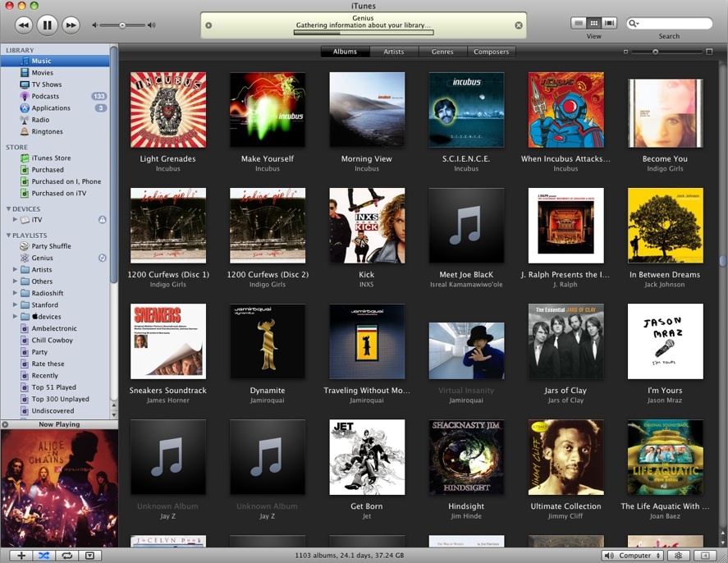Open the search magnifier options

click(x=634, y=23)
